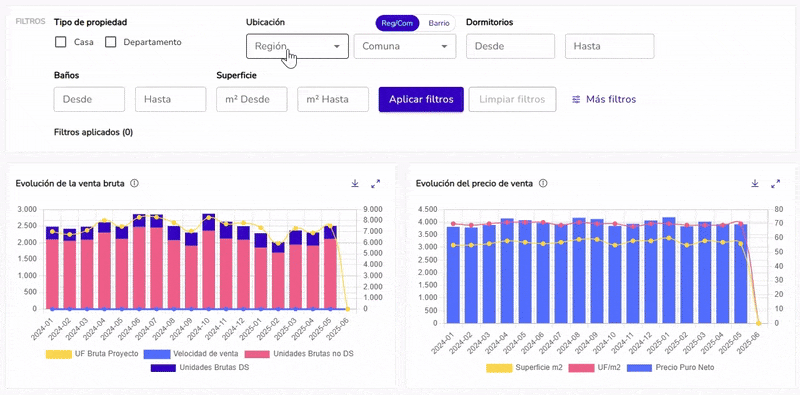Screen dimensions: 800x395
Task: Select the Reg/Com location tab
Action: (397, 23)
